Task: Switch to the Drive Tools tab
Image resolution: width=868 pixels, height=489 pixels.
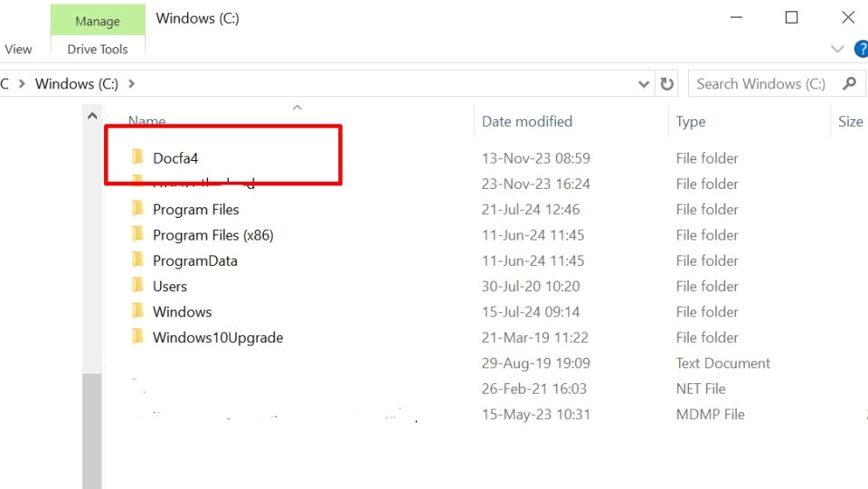Action: [x=98, y=50]
